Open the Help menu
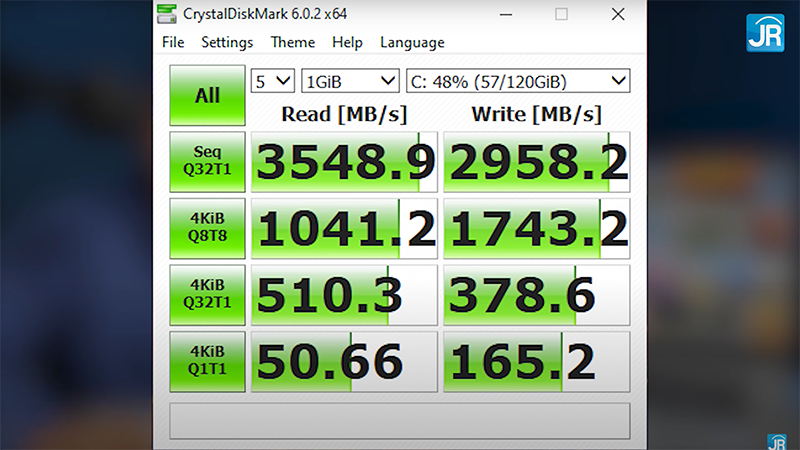This screenshot has width=800, height=450. 347,42
